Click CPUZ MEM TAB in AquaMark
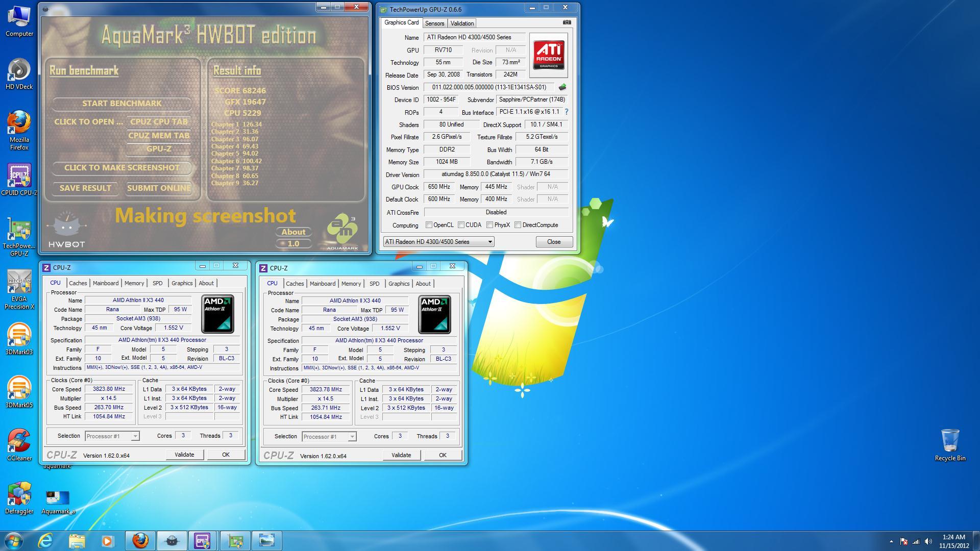The height and width of the screenshot is (551, 980). (x=159, y=136)
